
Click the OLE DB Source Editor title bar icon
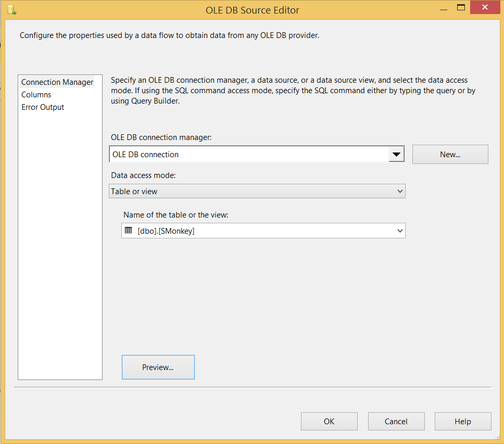(12, 10)
